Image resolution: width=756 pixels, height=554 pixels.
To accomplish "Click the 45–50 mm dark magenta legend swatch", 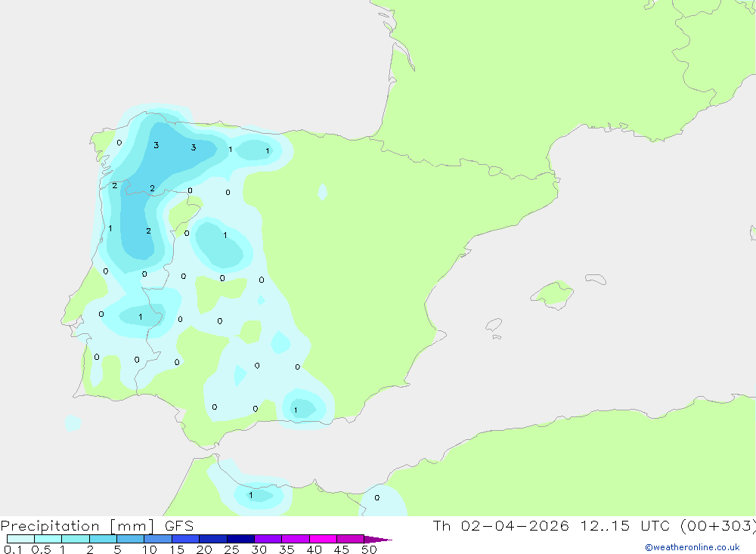I will tap(350, 539).
